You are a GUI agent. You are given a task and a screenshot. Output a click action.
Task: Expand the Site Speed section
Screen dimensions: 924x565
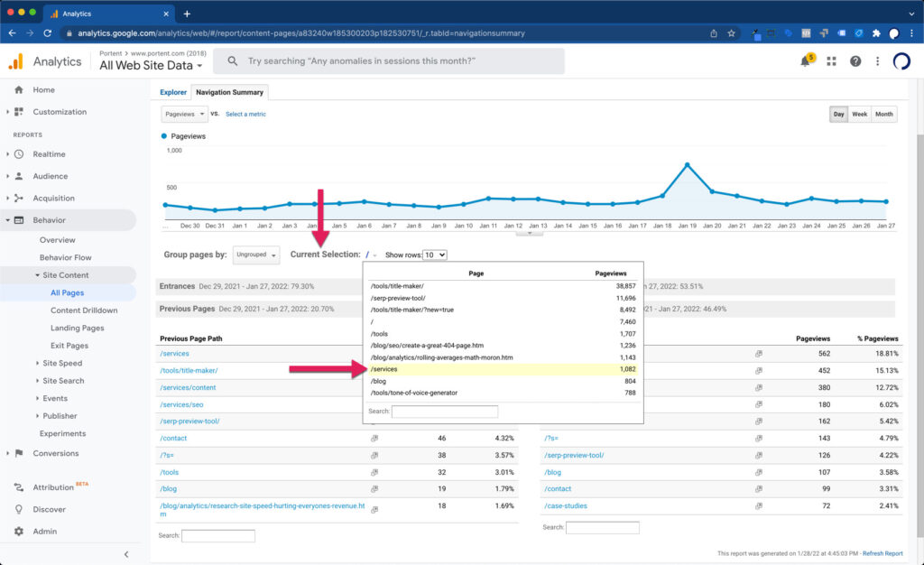[37, 363]
